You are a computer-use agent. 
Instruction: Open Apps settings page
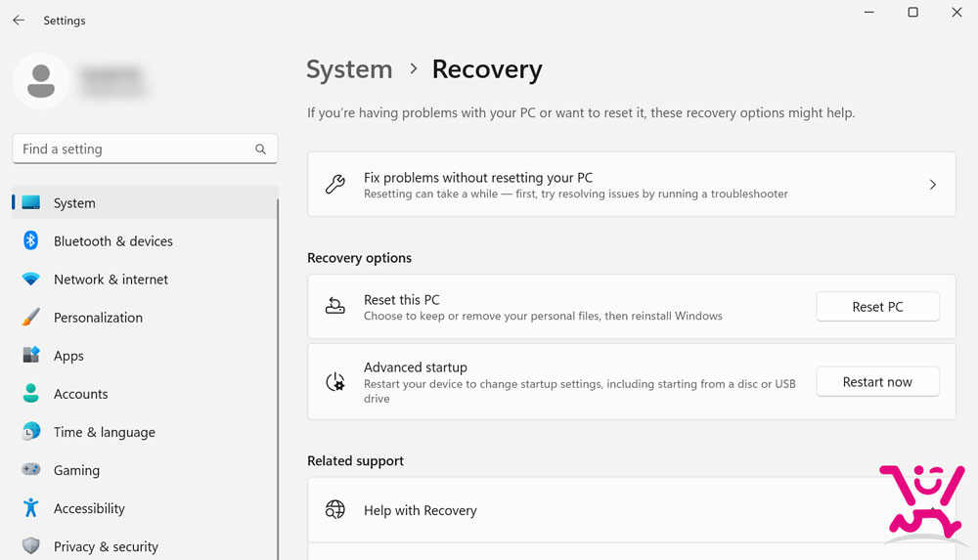[145, 355]
